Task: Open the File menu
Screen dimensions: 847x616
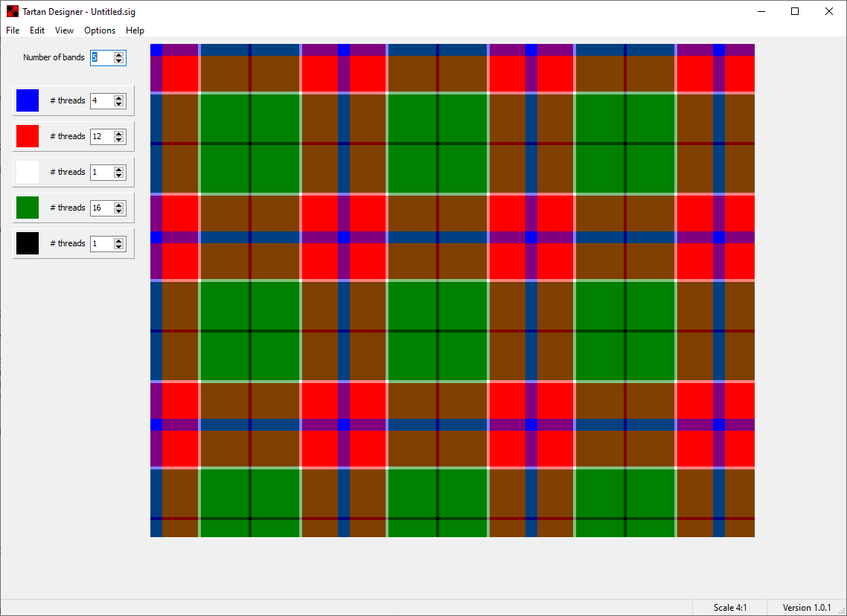Action: [13, 31]
